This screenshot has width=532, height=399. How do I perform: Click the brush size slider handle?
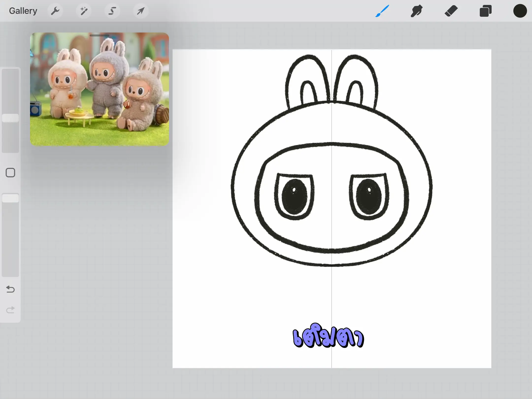10,118
